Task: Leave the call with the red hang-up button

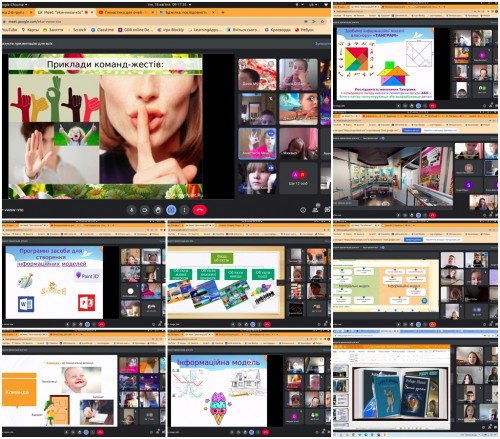Action: pyautogui.click(x=200, y=210)
